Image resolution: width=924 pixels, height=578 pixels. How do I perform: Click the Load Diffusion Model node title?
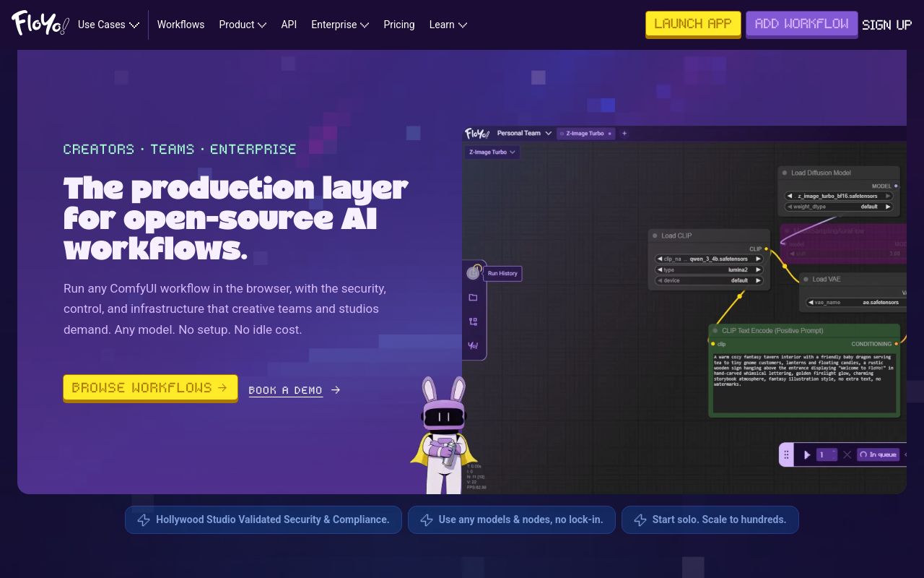click(x=821, y=173)
